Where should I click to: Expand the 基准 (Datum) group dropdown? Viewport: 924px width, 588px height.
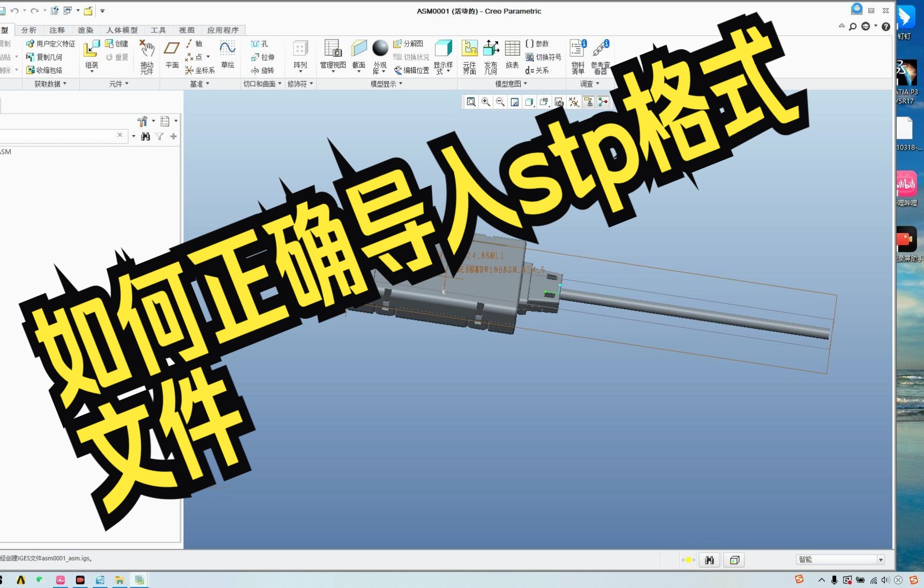(x=208, y=84)
